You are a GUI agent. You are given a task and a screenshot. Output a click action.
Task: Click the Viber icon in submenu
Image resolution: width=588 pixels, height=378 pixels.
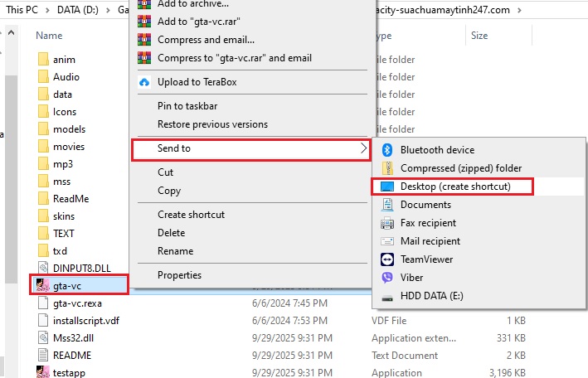click(x=386, y=278)
